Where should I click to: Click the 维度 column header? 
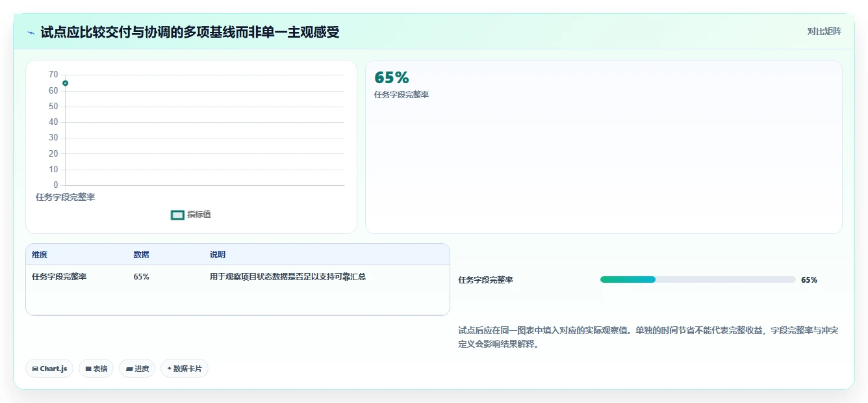tap(40, 255)
